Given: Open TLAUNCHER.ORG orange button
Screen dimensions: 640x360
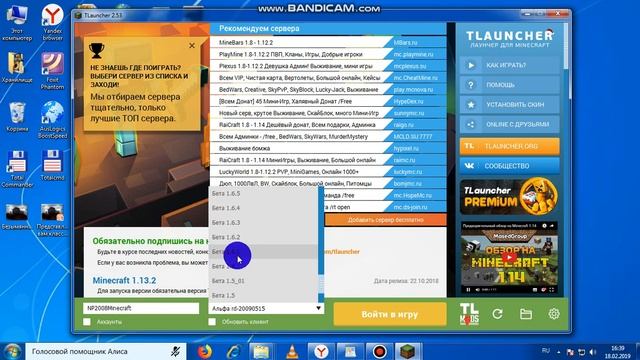Looking at the screenshot, I should pyautogui.click(x=509, y=146).
